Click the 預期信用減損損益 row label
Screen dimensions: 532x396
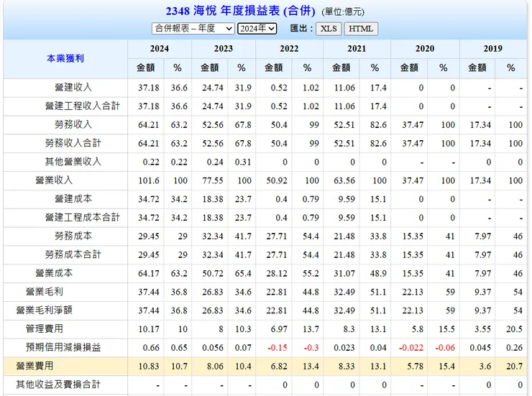point(63,347)
